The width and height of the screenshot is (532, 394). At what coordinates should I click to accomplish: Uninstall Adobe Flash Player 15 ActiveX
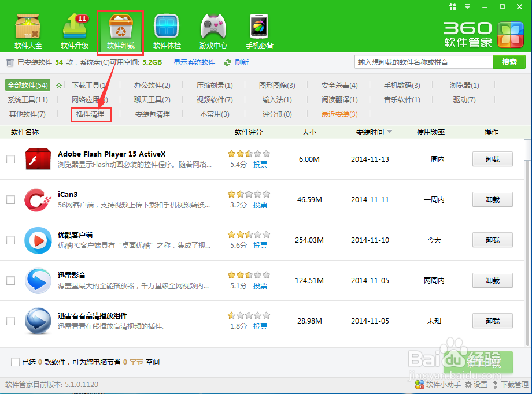pyautogui.click(x=492, y=159)
